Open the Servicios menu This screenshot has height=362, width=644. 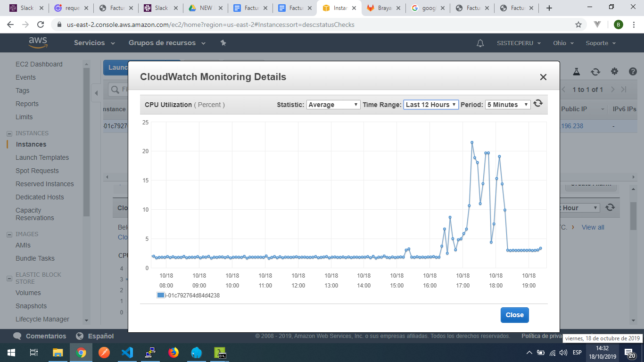click(x=94, y=43)
